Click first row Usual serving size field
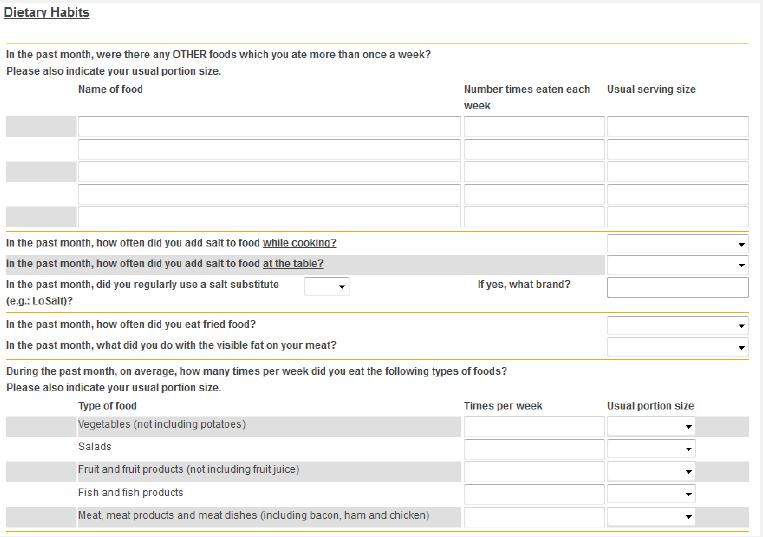This screenshot has width=763, height=537. click(677, 126)
